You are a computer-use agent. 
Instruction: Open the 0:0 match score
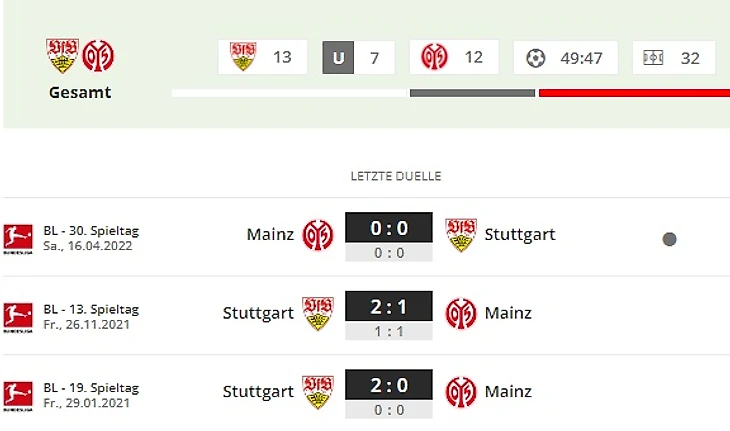coord(389,229)
